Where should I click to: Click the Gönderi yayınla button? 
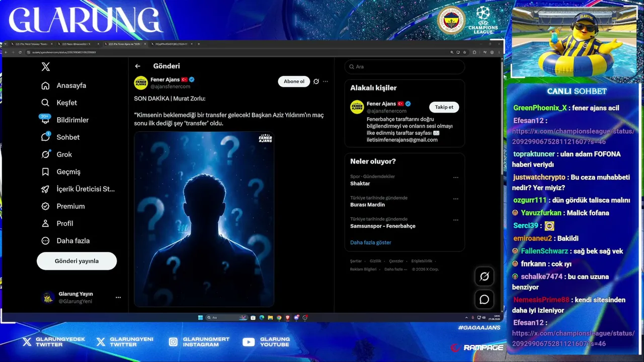pos(76,261)
